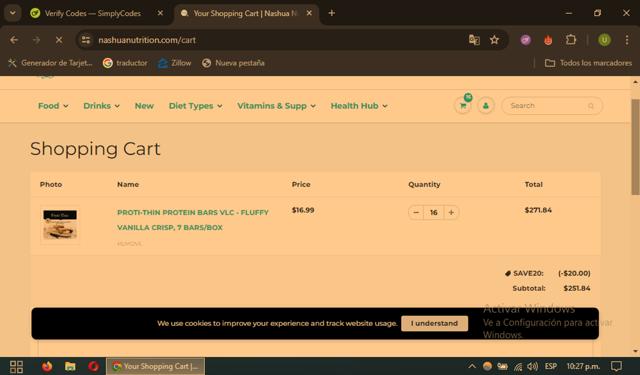Open the Zillow bookmark
Image resolution: width=640 pixels, height=375 pixels.
point(175,63)
